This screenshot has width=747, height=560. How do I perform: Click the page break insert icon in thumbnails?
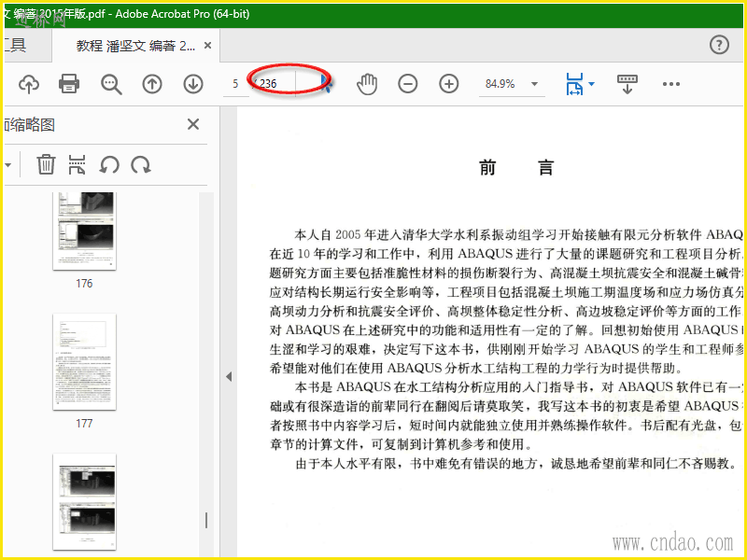point(77,165)
